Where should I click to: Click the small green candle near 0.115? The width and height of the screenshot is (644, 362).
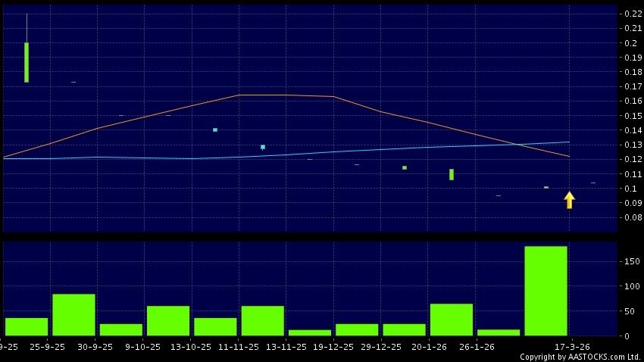pos(405,167)
